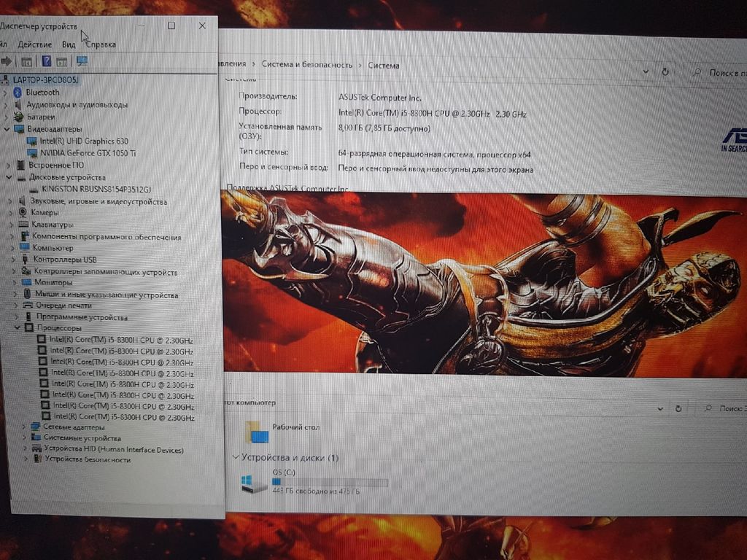747x560 pixels.
Task: Collapse the Процессоры category
Action: tap(19, 328)
